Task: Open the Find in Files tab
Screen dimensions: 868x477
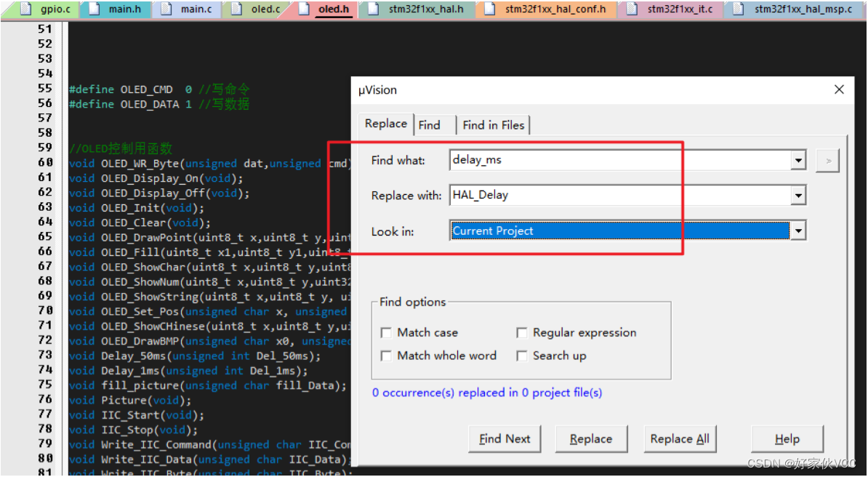Action: [x=493, y=125]
